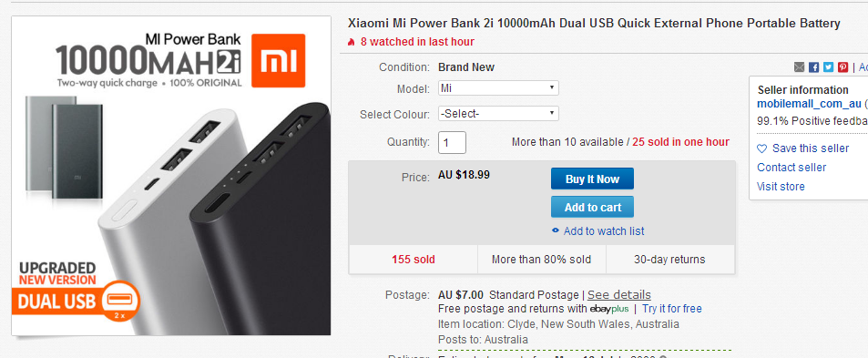The image size is (868, 358).
Task: Click the orange MI logo in product image
Action: tap(278, 61)
